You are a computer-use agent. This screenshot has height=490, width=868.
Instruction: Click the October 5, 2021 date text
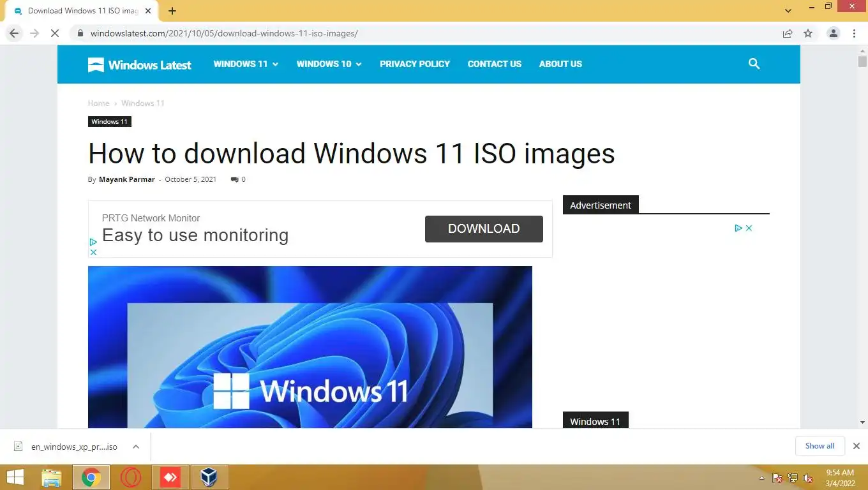tap(191, 179)
